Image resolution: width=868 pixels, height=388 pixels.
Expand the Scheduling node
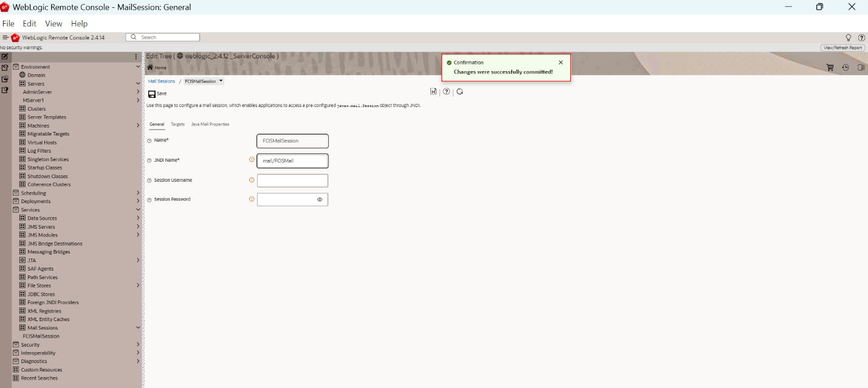(138, 193)
